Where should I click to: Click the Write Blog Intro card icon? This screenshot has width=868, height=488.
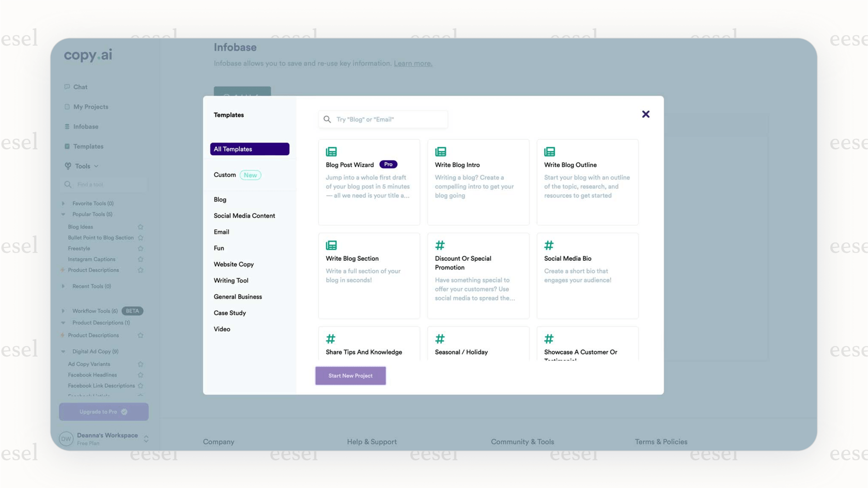[x=440, y=151]
